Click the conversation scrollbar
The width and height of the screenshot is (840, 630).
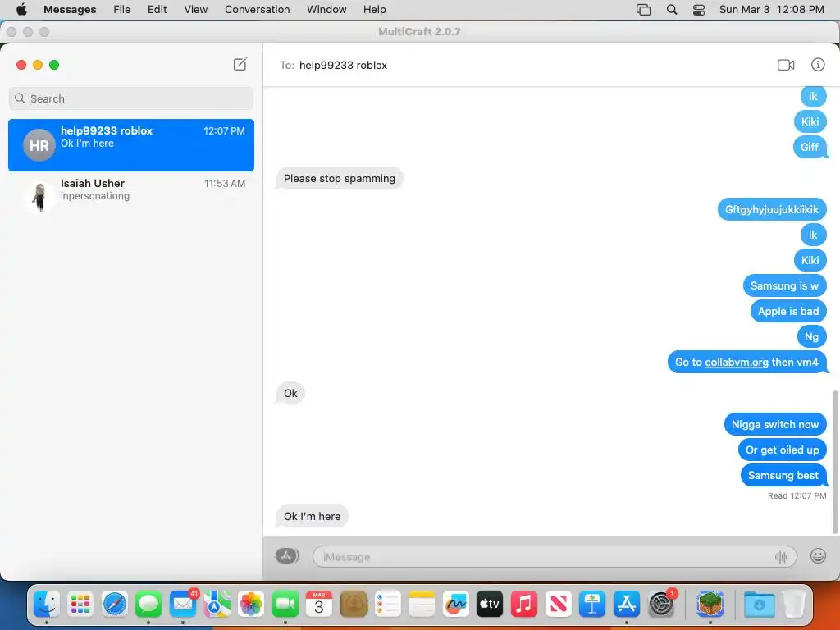pyautogui.click(x=835, y=462)
